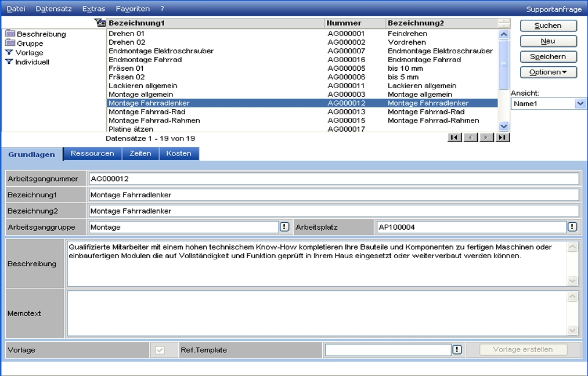The height and width of the screenshot is (376, 588).
Task: Sort by the Bezeichnung1 column header
Action: pyautogui.click(x=215, y=23)
